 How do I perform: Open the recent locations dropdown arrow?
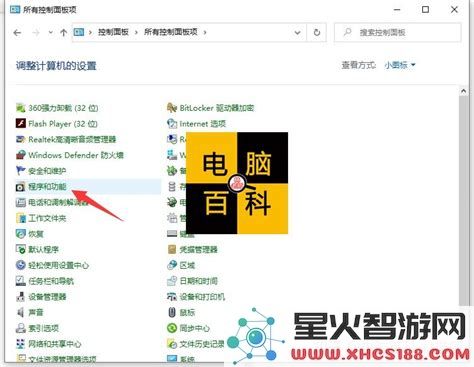click(51, 33)
